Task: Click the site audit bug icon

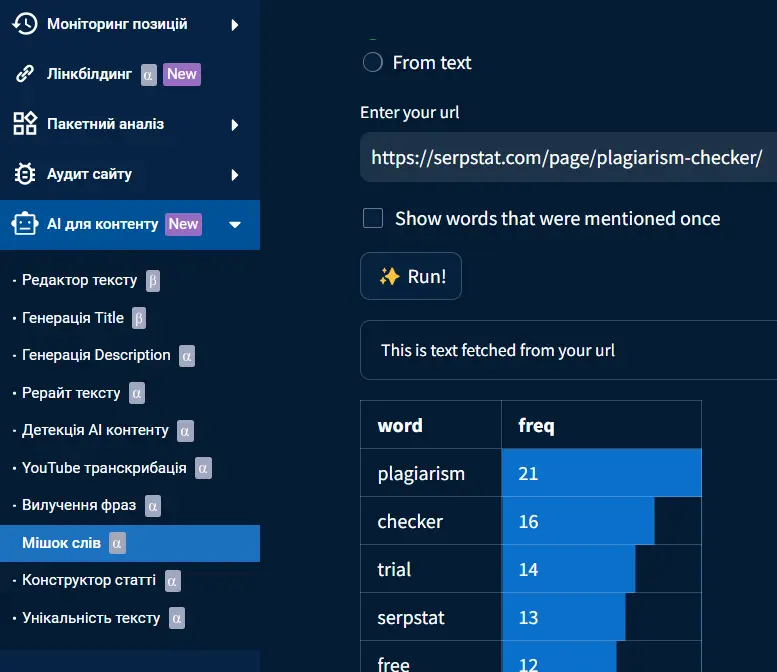Action: coord(25,174)
